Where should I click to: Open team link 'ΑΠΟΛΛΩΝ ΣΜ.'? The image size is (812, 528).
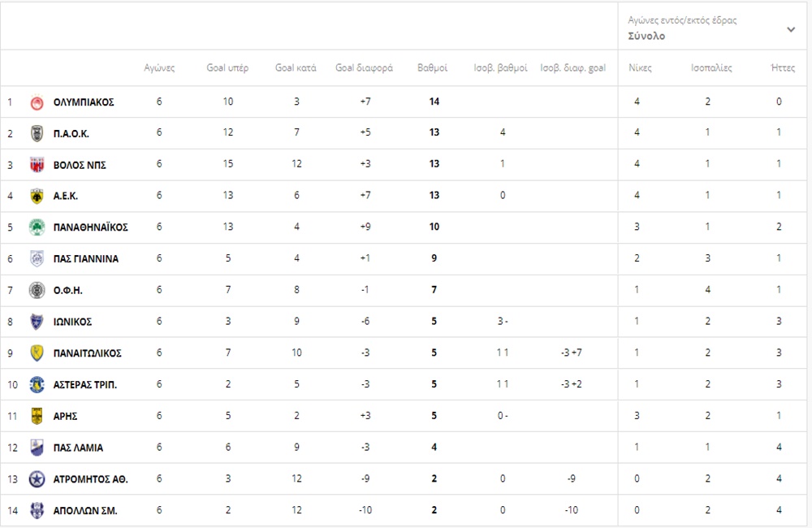click(x=85, y=511)
